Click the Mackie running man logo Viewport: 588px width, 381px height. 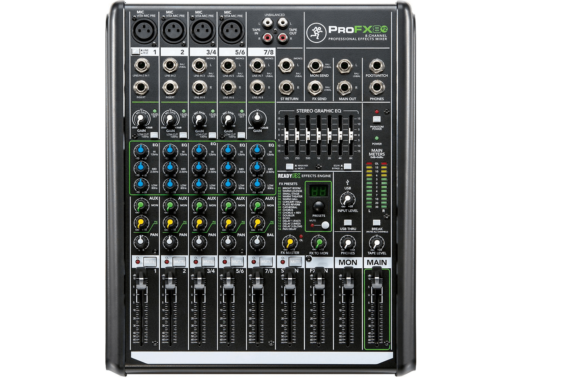316,33
